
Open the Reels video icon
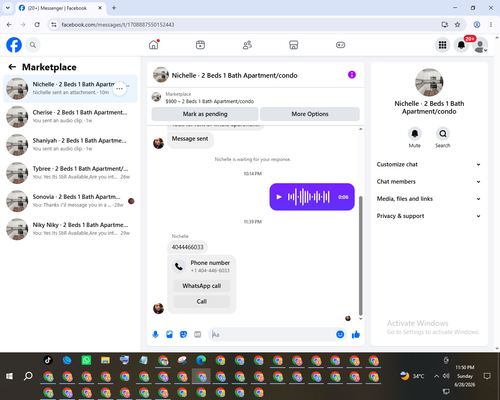coord(200,45)
